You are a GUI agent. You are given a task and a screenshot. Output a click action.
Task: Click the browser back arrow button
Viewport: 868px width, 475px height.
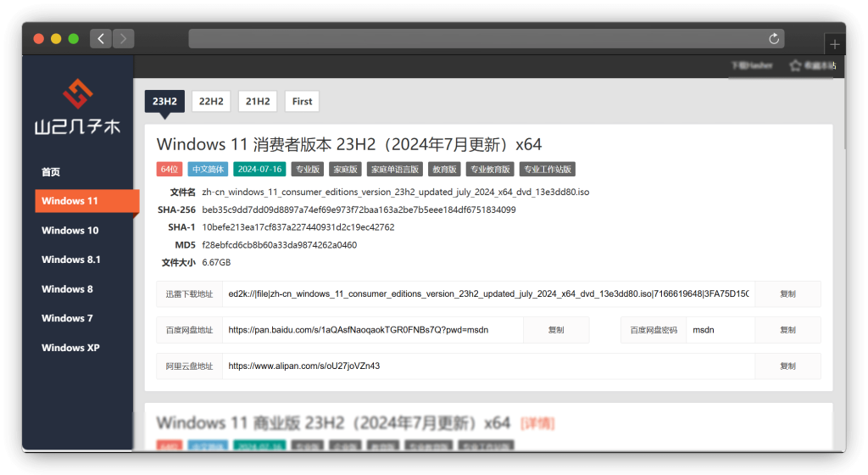(x=101, y=38)
